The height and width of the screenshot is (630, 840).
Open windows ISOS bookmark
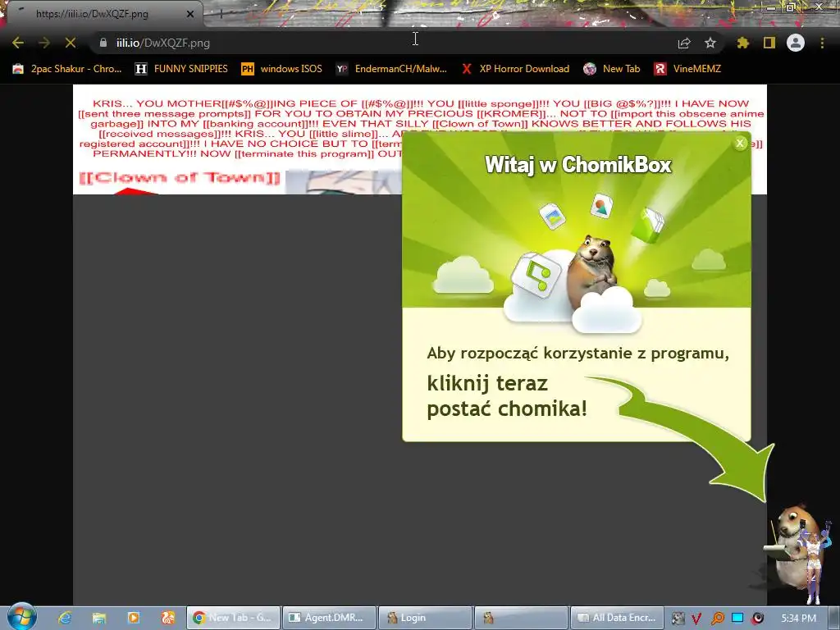[282, 69]
